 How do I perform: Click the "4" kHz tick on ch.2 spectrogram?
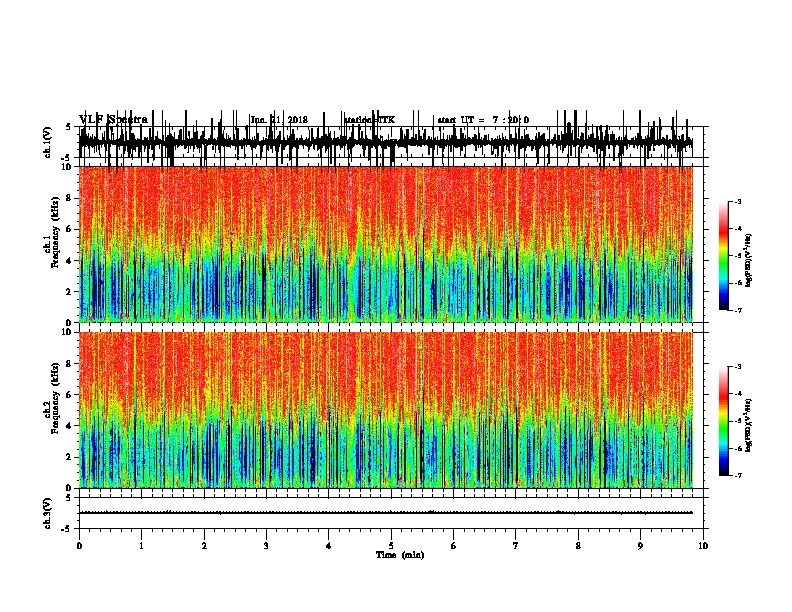tap(69, 426)
